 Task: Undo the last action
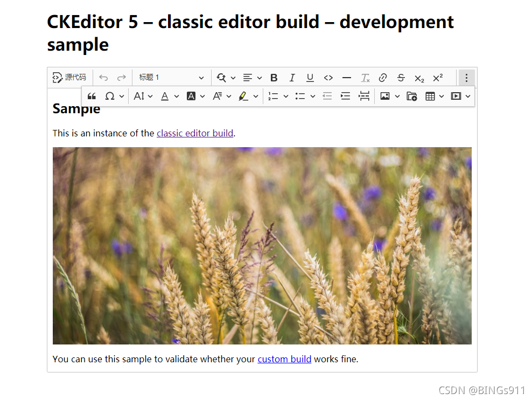coord(103,78)
